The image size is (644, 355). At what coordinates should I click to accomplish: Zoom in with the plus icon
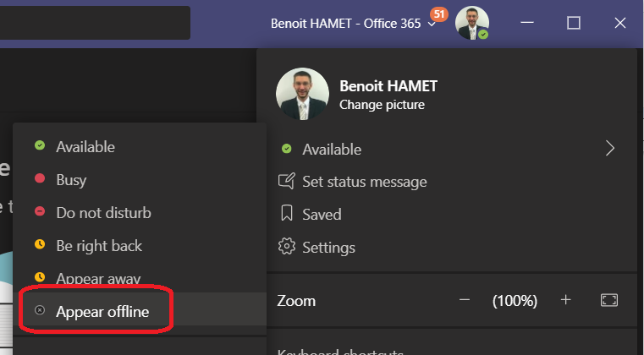coord(566,300)
